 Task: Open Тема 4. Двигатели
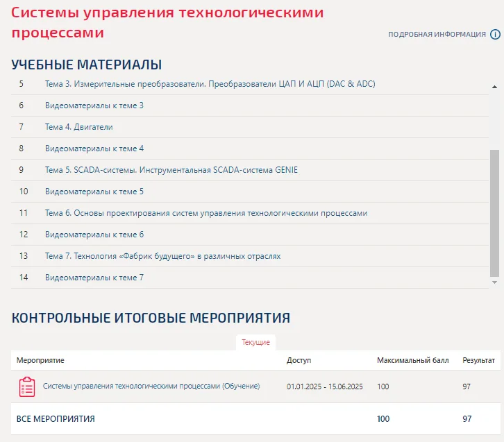pos(78,127)
